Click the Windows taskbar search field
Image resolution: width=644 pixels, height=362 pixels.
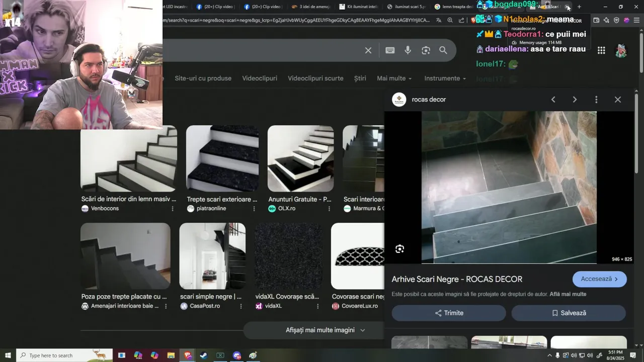point(64,355)
